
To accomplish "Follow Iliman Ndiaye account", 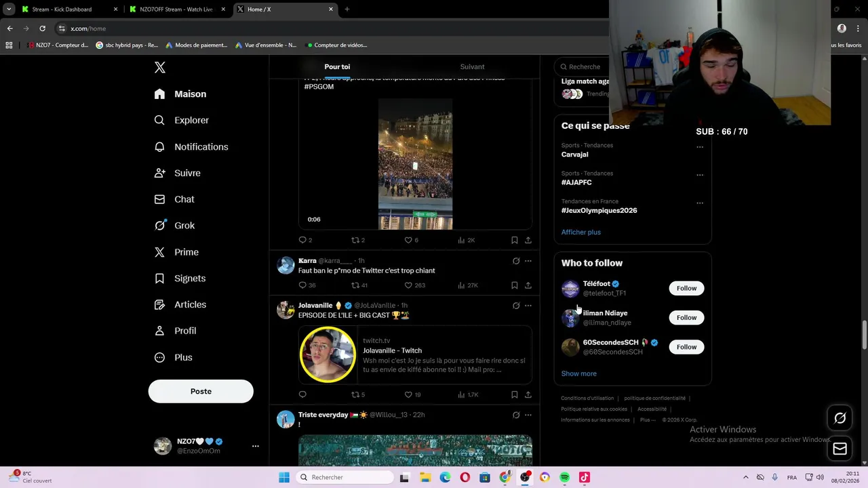I will [686, 317].
